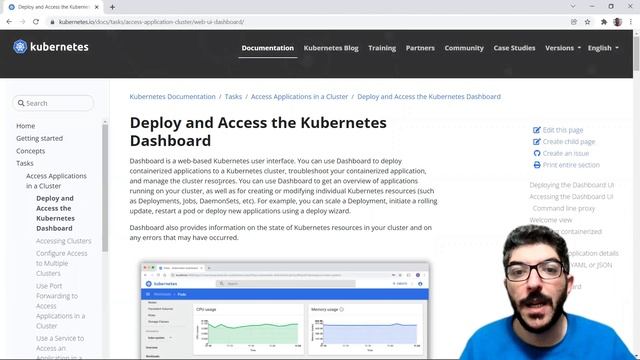The width and height of the screenshot is (640, 360).
Task: Open the Chrome three-dot menu
Action: (631, 22)
